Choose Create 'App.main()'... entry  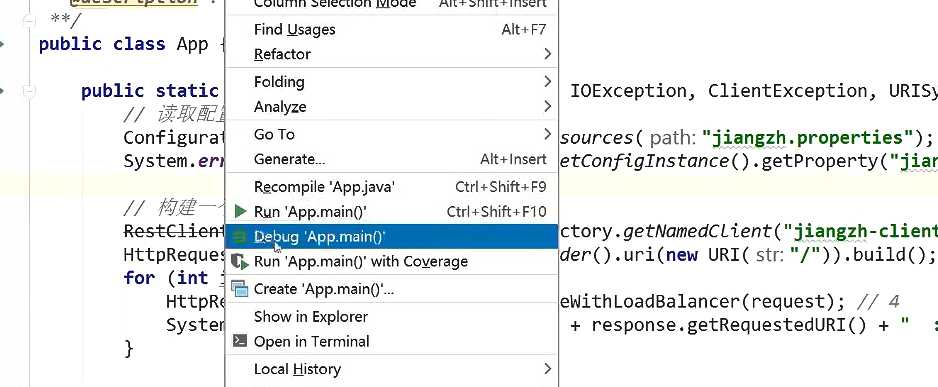pyautogui.click(x=391, y=289)
